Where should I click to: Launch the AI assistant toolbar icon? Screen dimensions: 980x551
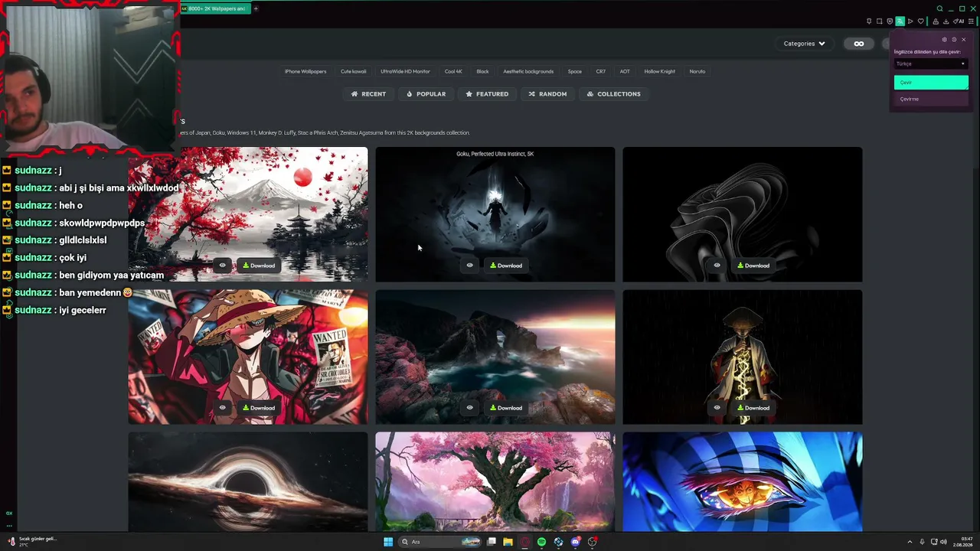tap(959, 21)
